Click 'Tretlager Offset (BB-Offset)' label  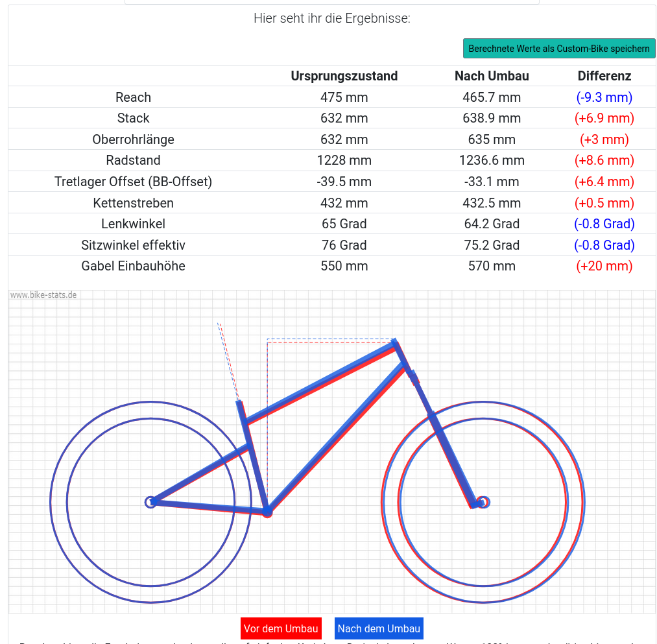coord(133,182)
